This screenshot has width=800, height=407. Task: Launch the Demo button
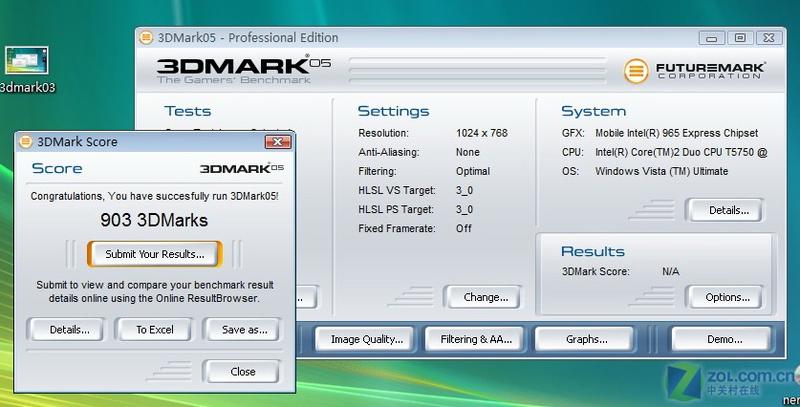click(724, 339)
